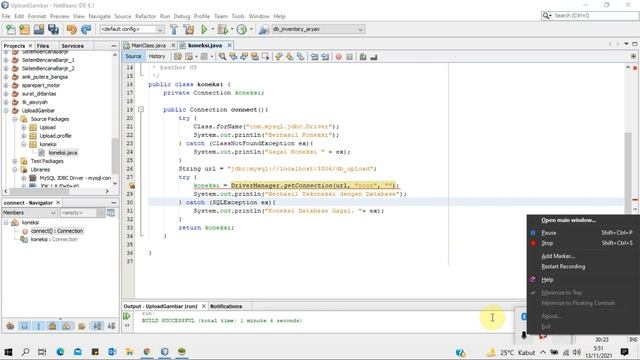Open the Members dropdown in Navigator

(29, 213)
